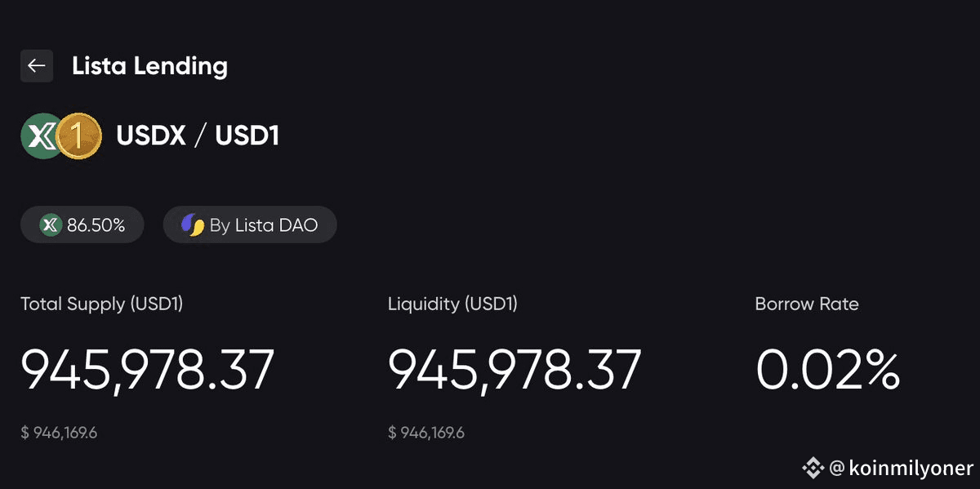Select the USDX name in the pair heading
This screenshot has height=489, width=980.
151,136
